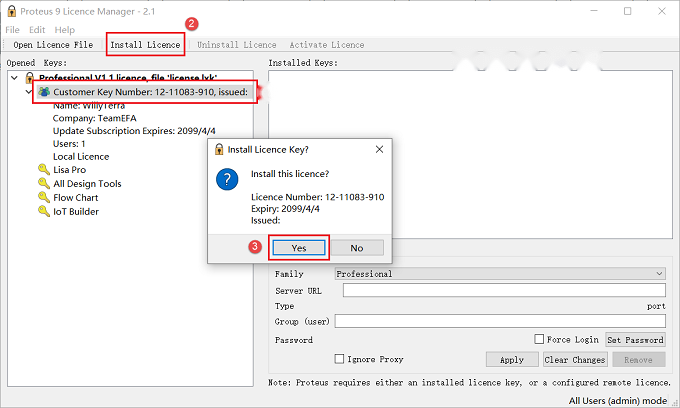680x408 pixels.
Task: Click into the Server URL field
Action: (x=504, y=290)
